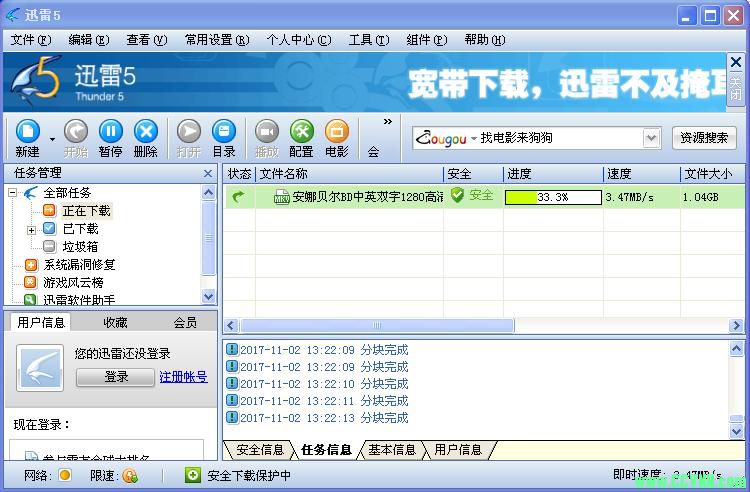Open 配置 (Settings) toolbar icon
This screenshot has width=750, height=492.
301,132
